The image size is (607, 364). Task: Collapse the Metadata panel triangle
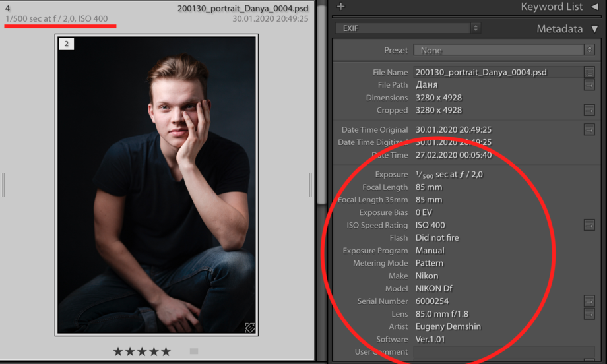594,29
